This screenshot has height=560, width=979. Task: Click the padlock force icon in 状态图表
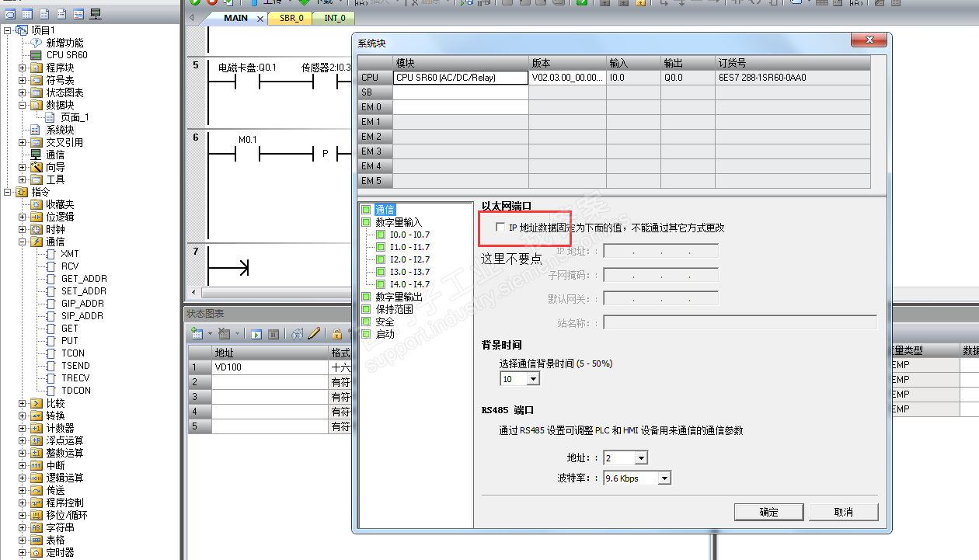[x=337, y=334]
